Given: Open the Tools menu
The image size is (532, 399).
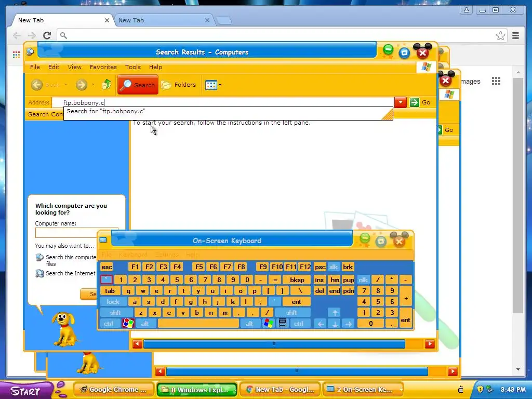Looking at the screenshot, I should (132, 67).
